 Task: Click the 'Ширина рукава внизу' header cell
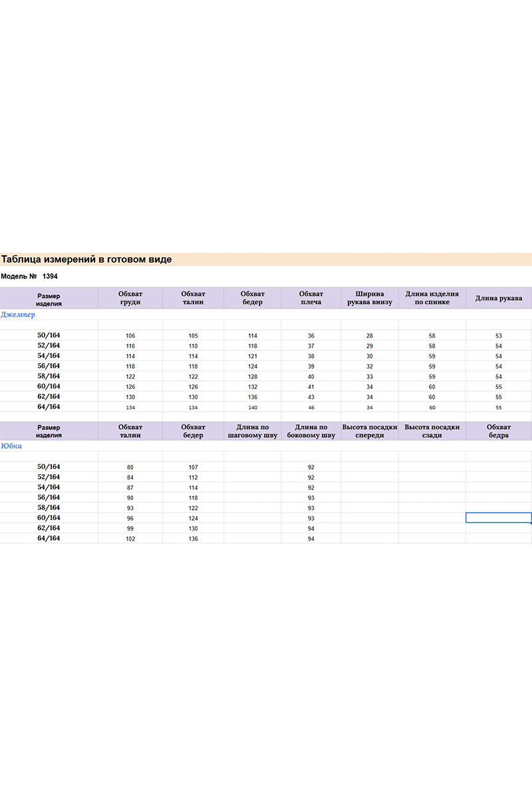click(369, 298)
